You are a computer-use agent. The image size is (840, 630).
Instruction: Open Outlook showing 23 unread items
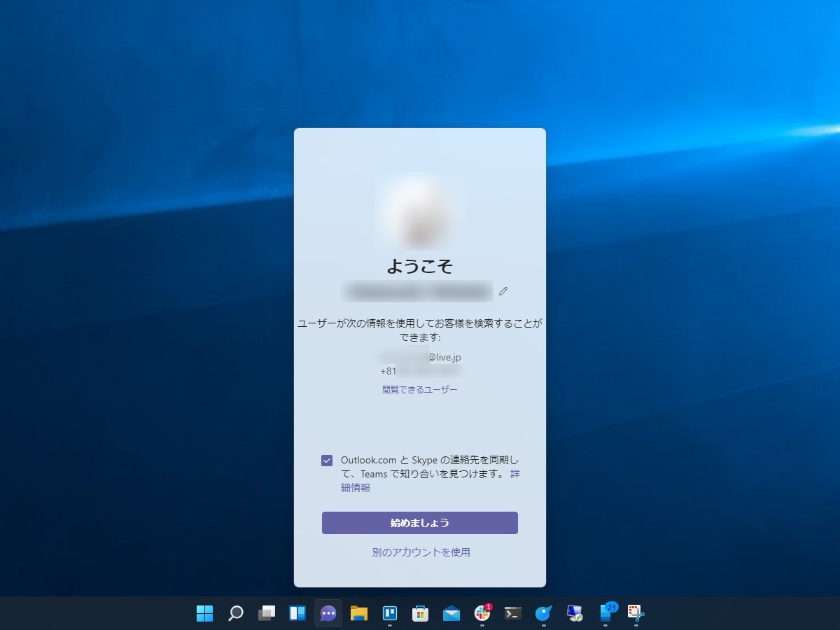(605, 612)
